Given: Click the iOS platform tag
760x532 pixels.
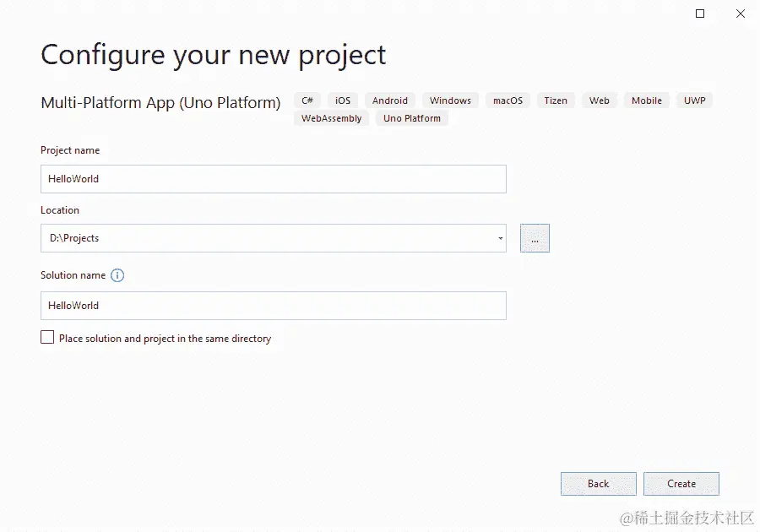Looking at the screenshot, I should (343, 100).
